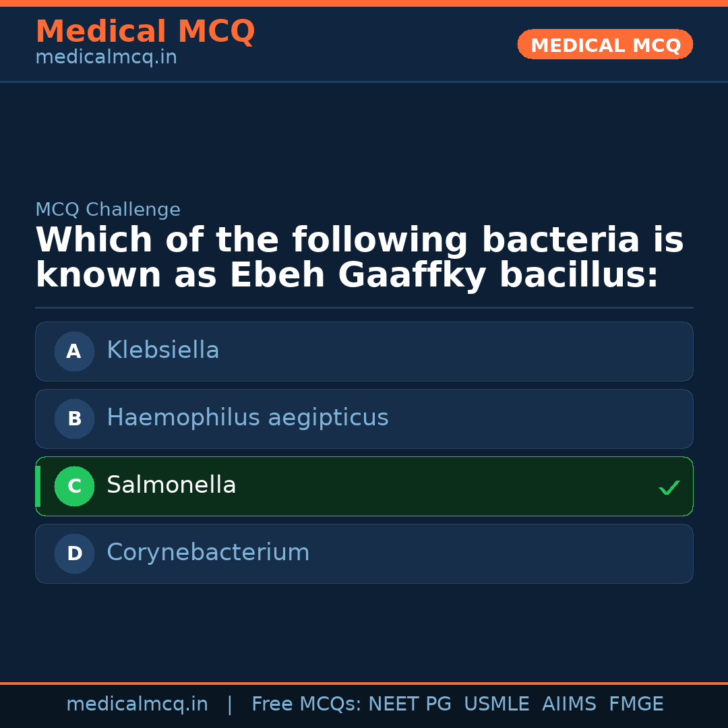
Task: Click the green checkmark on Salmonella
Action: click(x=669, y=487)
